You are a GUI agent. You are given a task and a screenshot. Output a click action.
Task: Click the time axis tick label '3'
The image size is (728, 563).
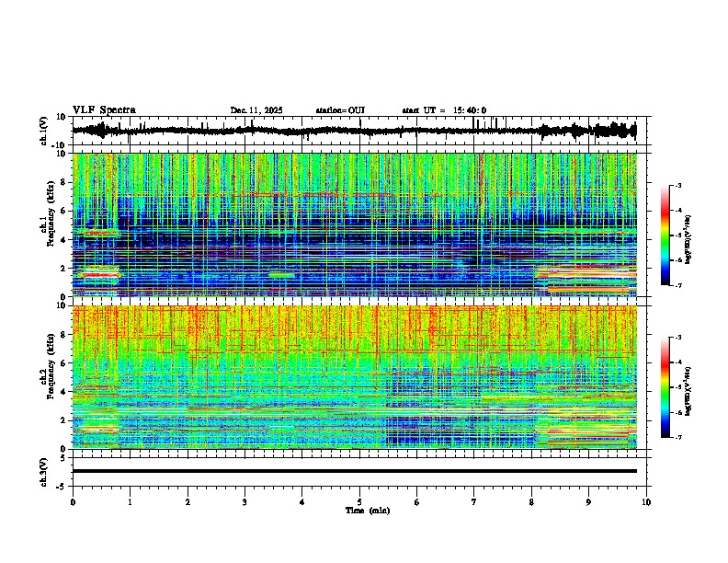coord(245,502)
